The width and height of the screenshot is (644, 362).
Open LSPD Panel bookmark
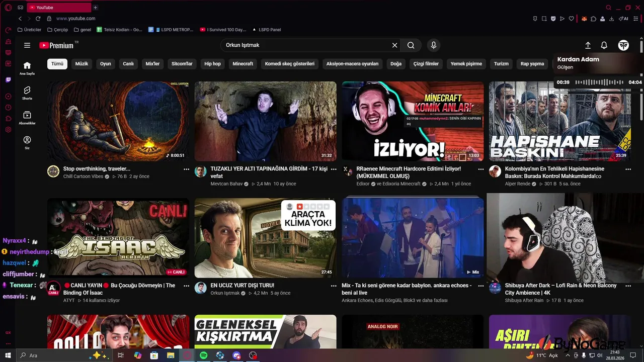pyautogui.click(x=266, y=30)
